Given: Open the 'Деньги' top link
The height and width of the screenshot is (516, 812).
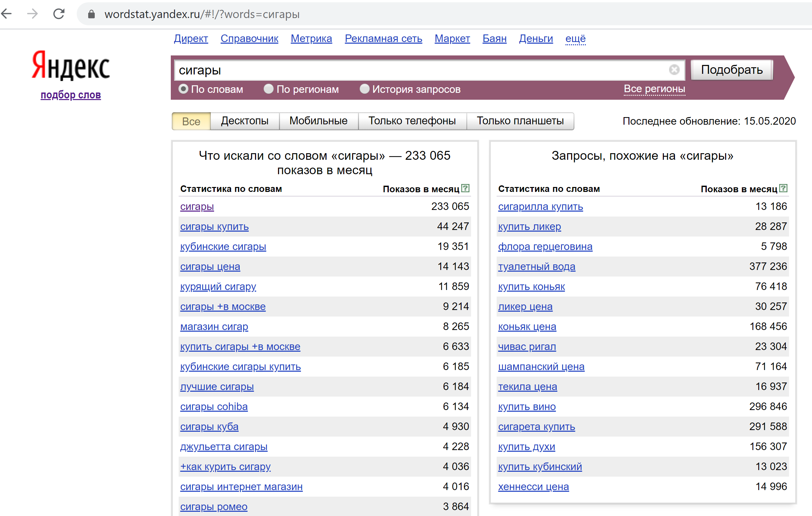Looking at the screenshot, I should [536, 38].
